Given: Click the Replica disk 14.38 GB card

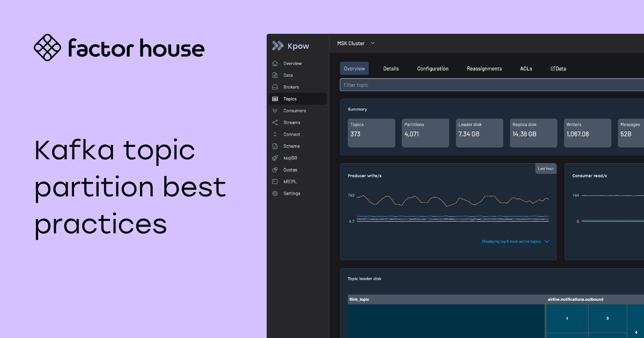Looking at the screenshot, I should pos(533,133).
